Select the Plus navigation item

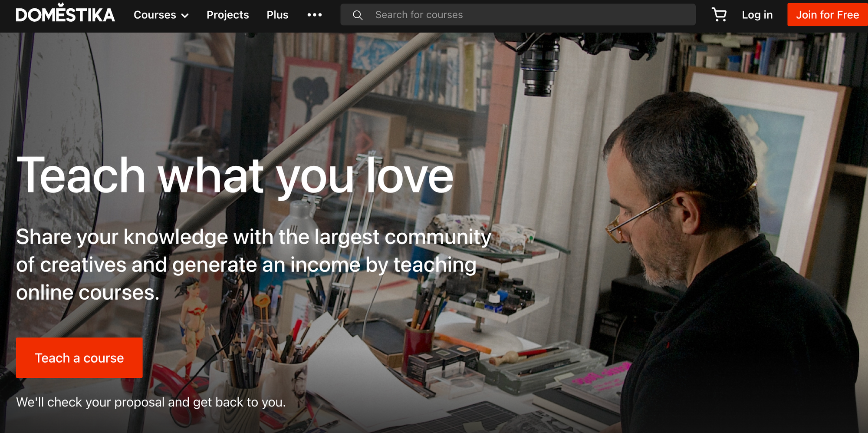click(x=277, y=15)
